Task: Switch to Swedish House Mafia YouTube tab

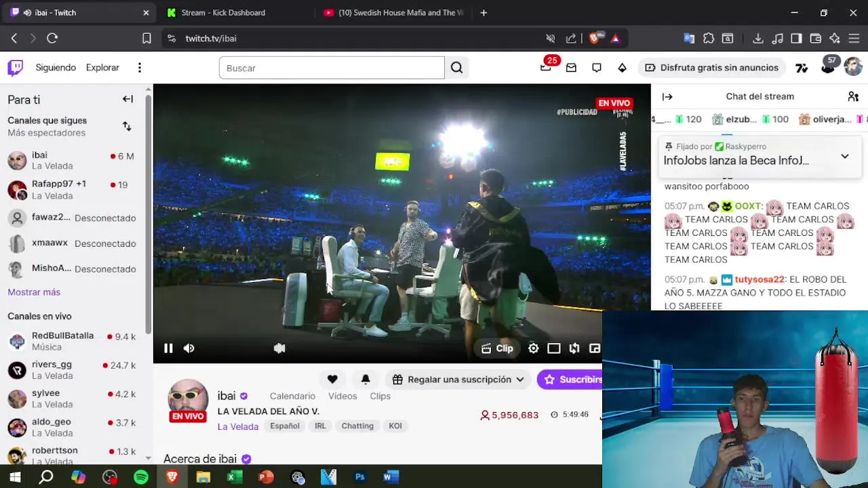Action: coord(393,13)
